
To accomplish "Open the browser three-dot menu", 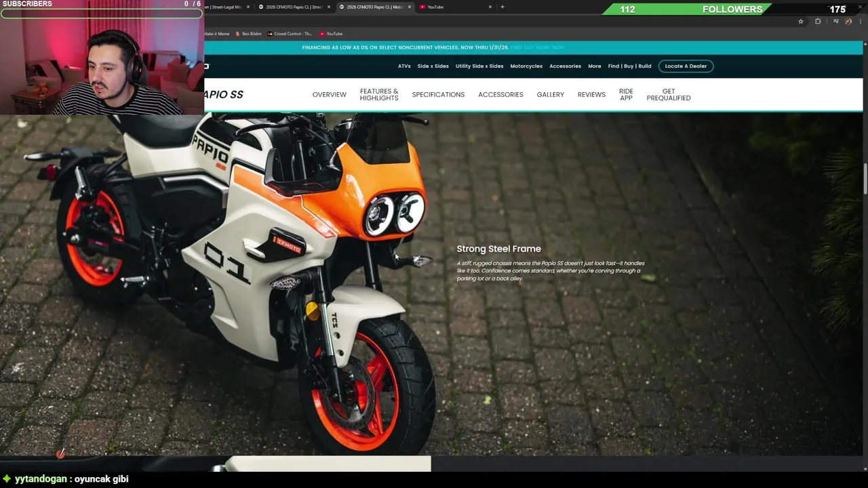I will tap(859, 21).
